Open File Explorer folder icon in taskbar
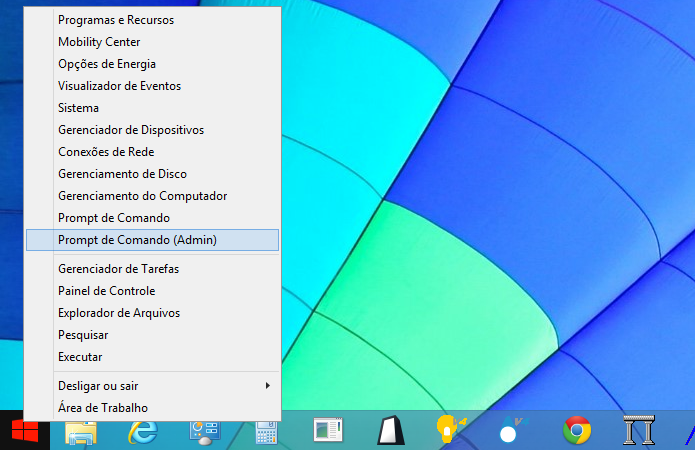 81,431
